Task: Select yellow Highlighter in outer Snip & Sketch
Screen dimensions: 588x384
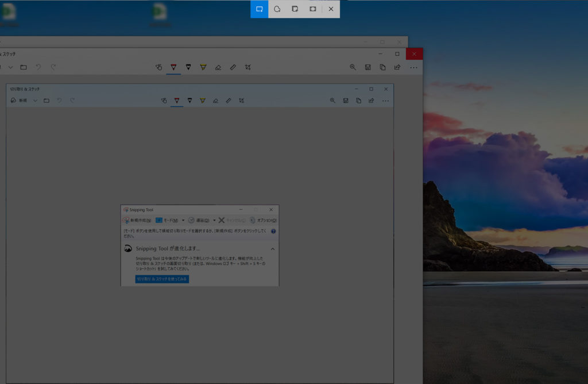Action: (x=203, y=67)
